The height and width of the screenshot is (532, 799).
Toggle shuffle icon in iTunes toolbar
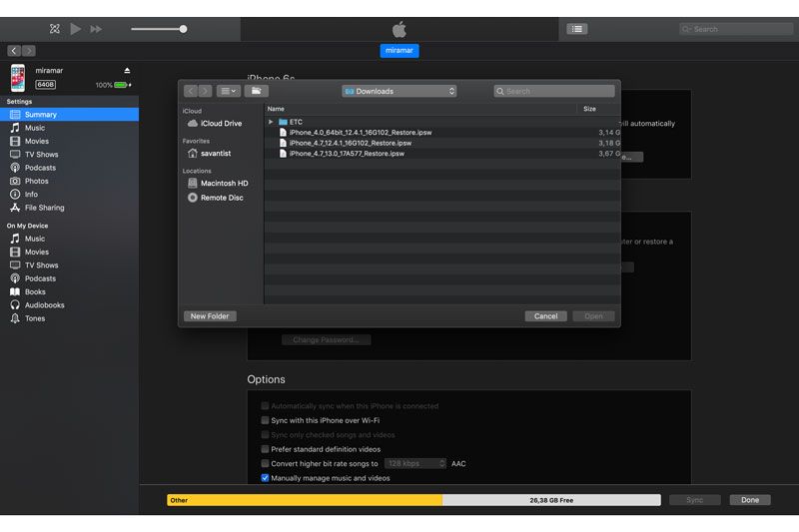click(x=55, y=29)
